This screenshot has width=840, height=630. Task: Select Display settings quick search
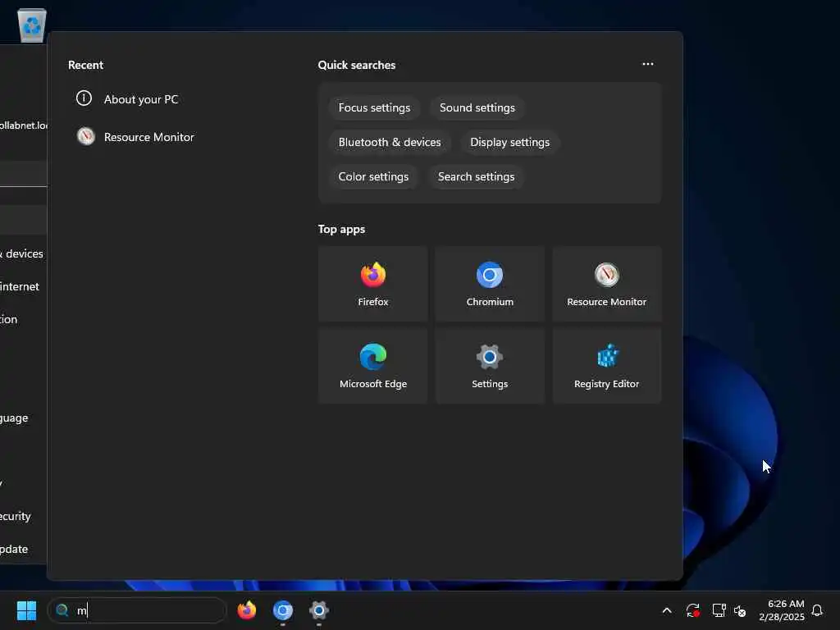coord(509,142)
